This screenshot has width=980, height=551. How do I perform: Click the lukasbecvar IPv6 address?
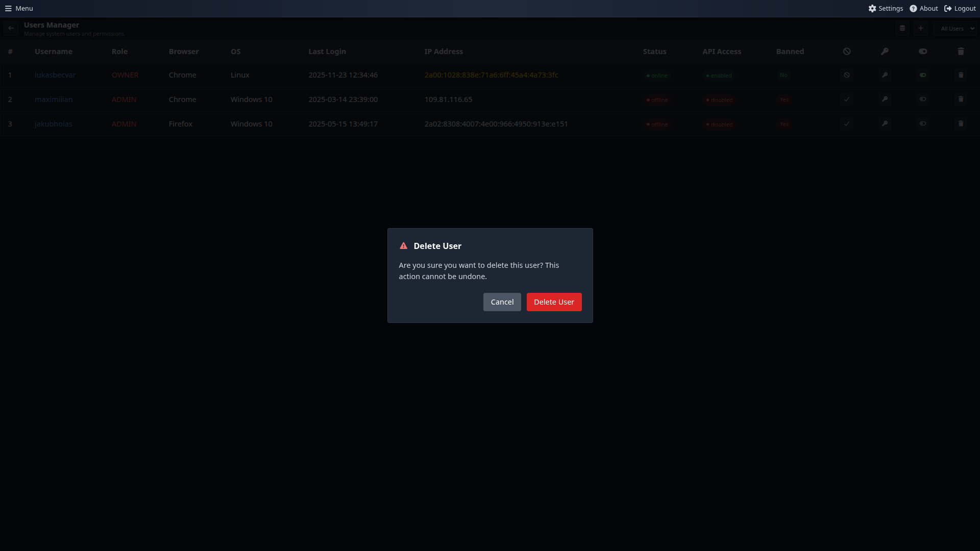[491, 75]
